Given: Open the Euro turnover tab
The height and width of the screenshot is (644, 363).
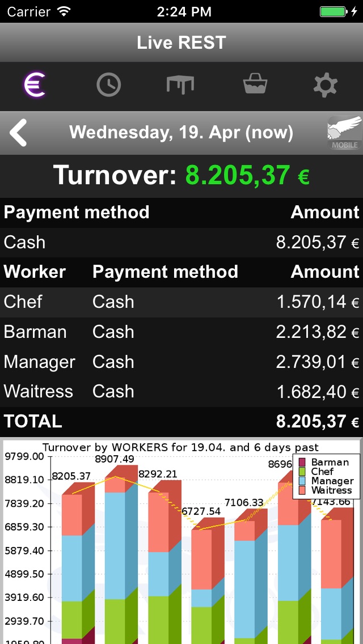Looking at the screenshot, I should (x=35, y=85).
